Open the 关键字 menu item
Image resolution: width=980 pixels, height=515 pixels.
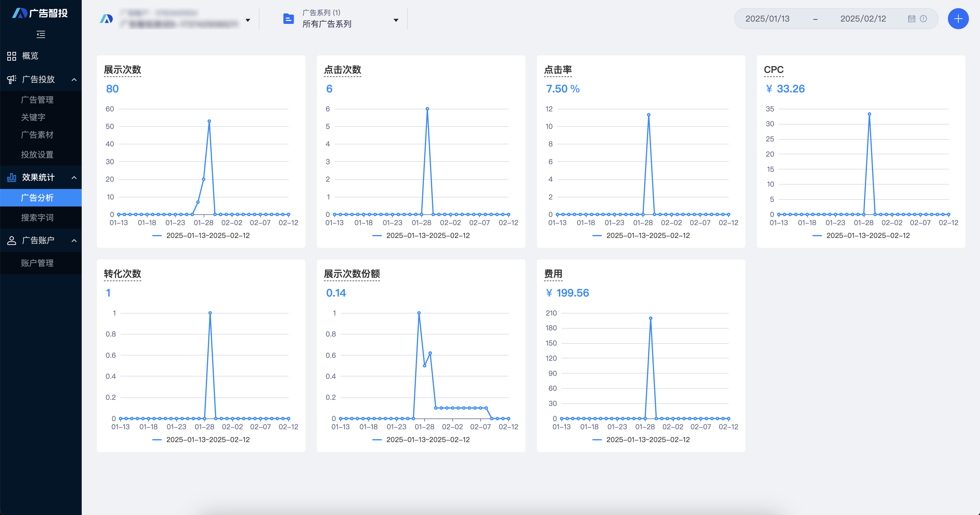click(33, 117)
